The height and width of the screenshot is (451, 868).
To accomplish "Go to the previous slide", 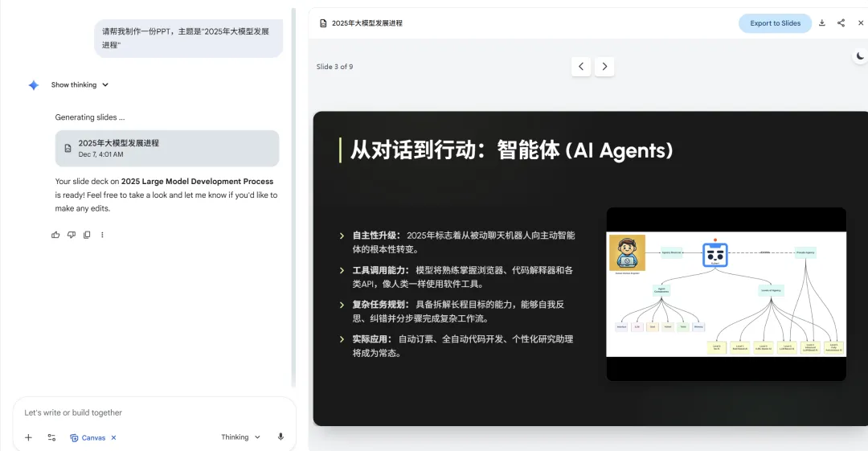I will point(581,67).
